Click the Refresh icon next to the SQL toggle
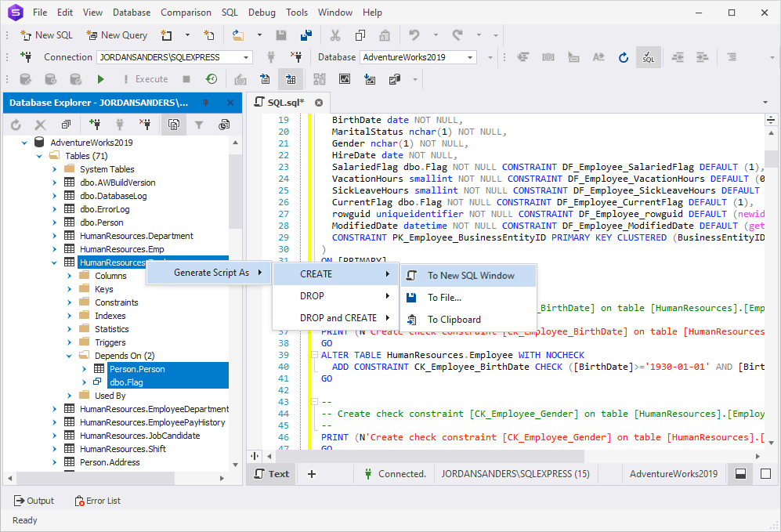 coord(623,57)
